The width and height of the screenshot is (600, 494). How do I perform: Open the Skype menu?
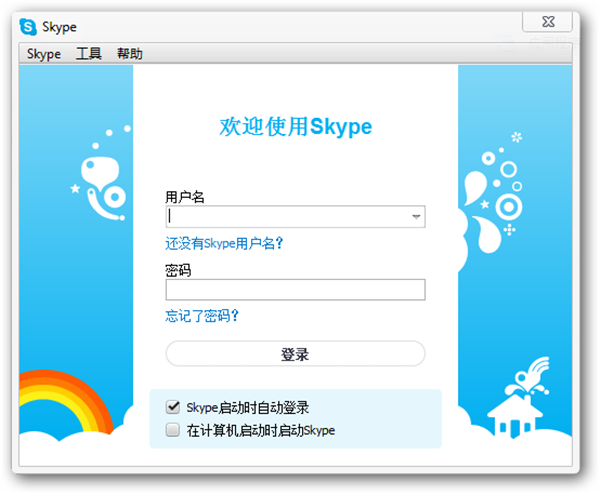(x=44, y=54)
